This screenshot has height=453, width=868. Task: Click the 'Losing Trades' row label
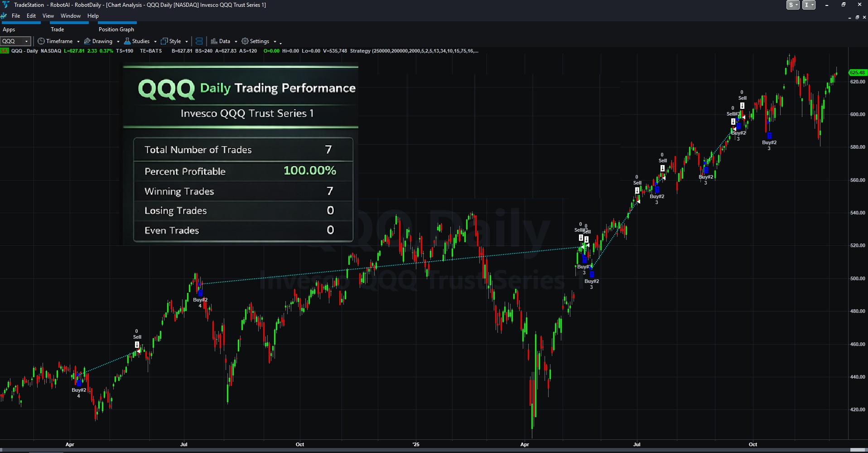coord(176,211)
